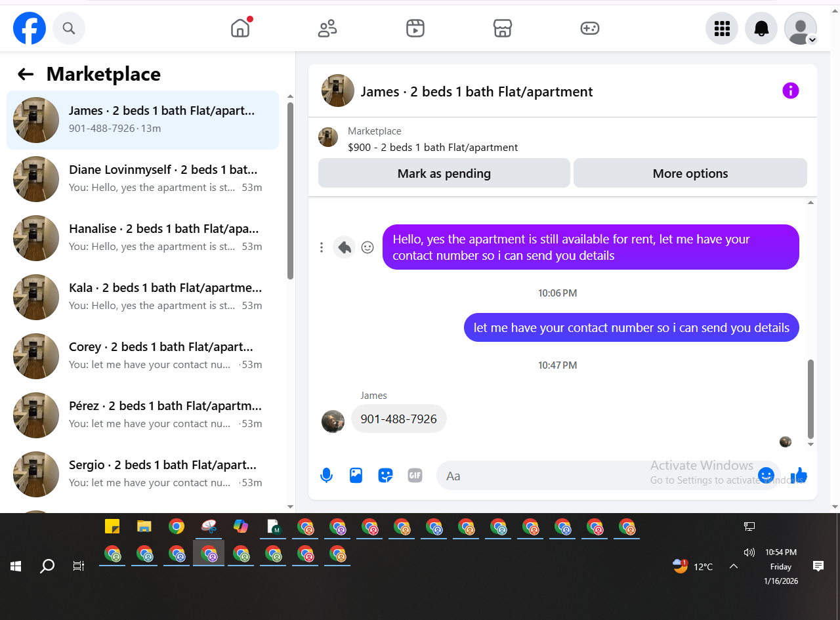
Task: Click the chat messages scrollbar thumb
Action: pos(810,398)
